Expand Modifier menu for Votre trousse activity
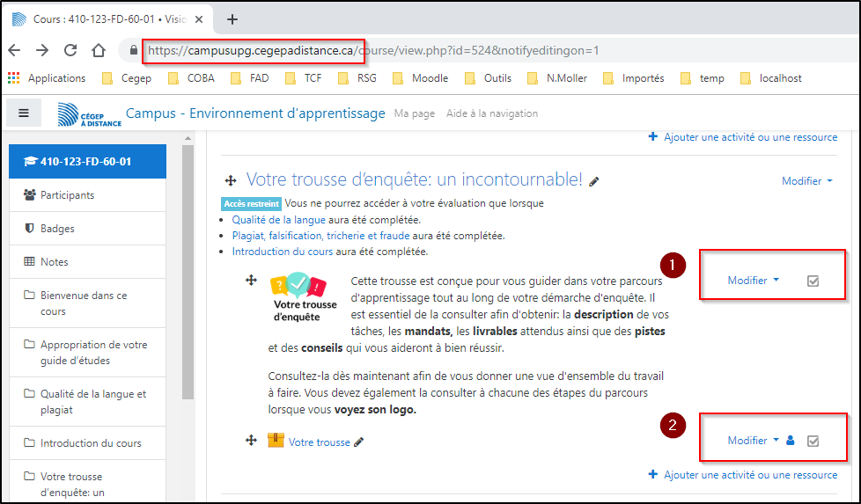 pos(753,441)
